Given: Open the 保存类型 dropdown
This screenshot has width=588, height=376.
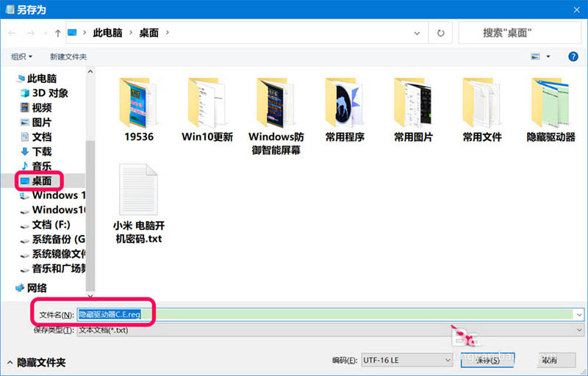Looking at the screenshot, I should (x=330, y=330).
